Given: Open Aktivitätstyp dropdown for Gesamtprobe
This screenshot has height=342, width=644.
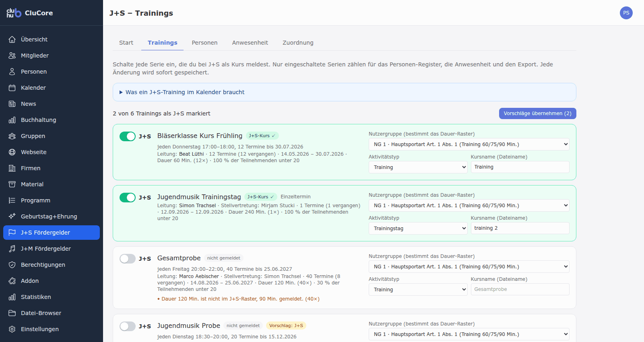Looking at the screenshot, I should [x=418, y=290].
